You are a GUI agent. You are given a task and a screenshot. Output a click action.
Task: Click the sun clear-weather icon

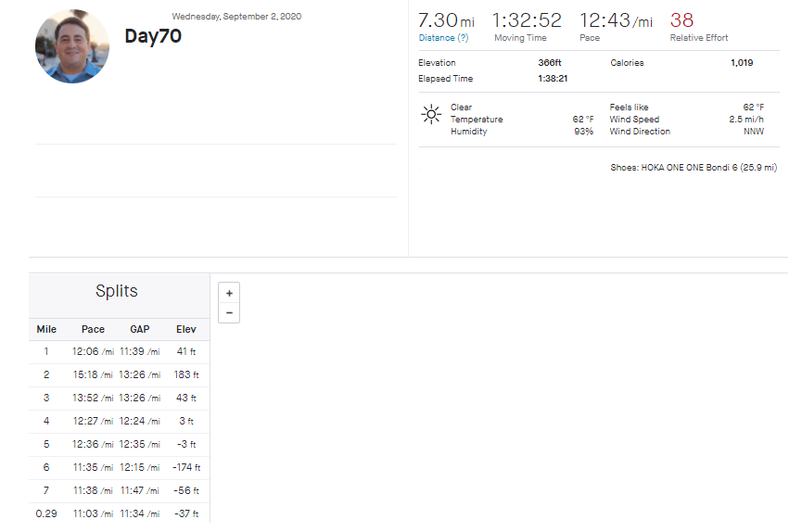pyautogui.click(x=431, y=115)
